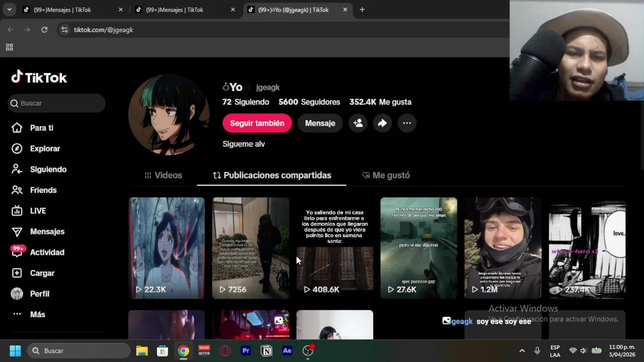Screen dimensions: 644x362
Task: Click the Mensaje button
Action: [320, 123]
